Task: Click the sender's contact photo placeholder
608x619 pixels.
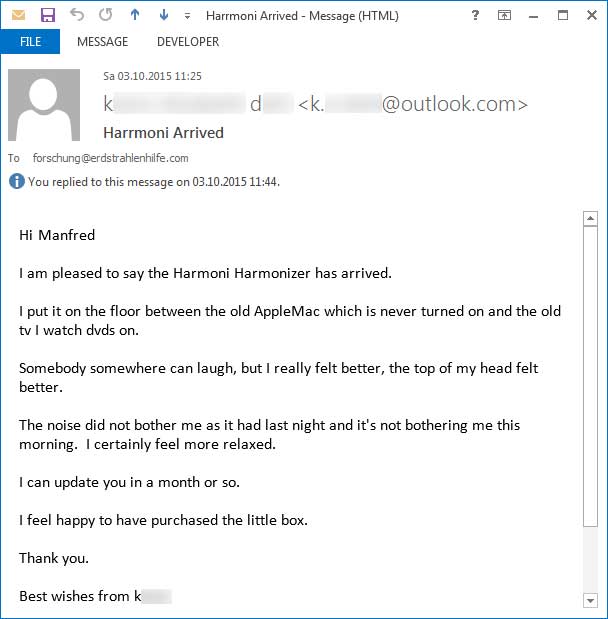Action: tap(44, 105)
